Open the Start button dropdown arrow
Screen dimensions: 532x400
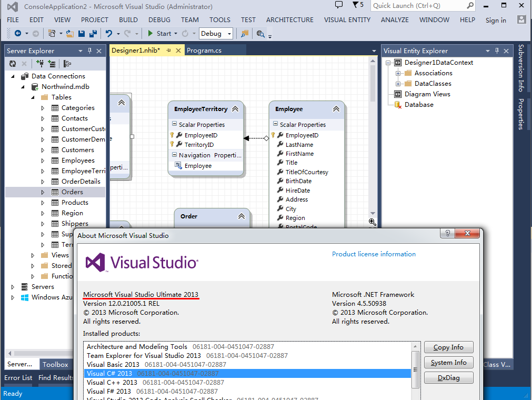click(x=175, y=34)
